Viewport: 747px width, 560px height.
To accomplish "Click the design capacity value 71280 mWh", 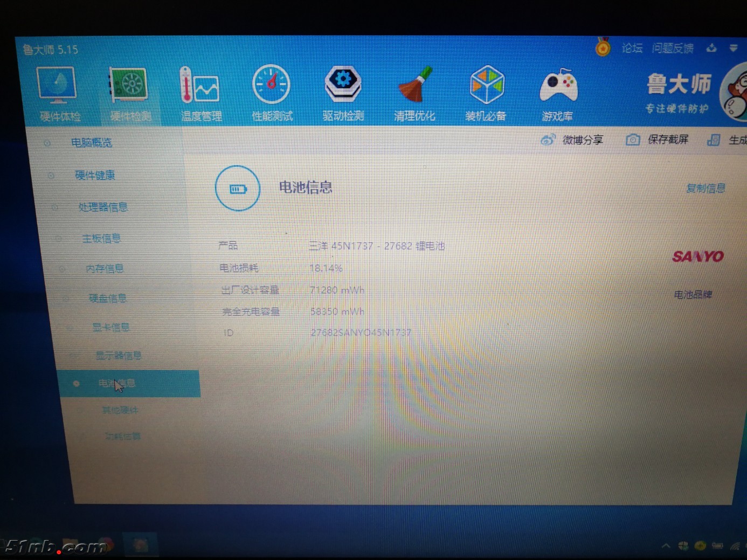I will pyautogui.click(x=337, y=290).
